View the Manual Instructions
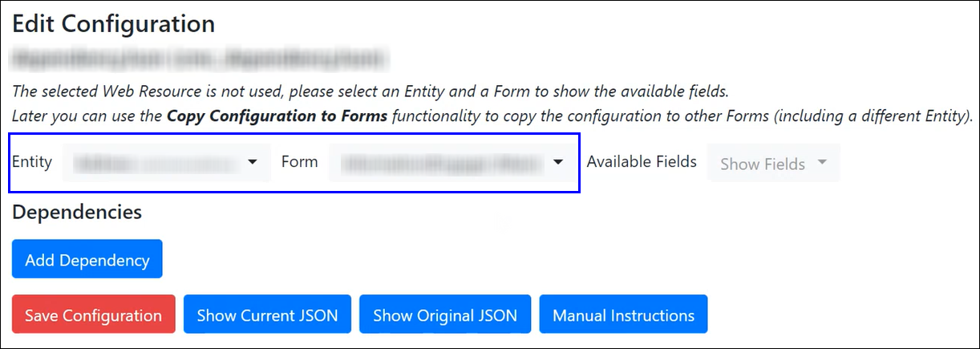This screenshot has width=980, height=349. tap(623, 314)
